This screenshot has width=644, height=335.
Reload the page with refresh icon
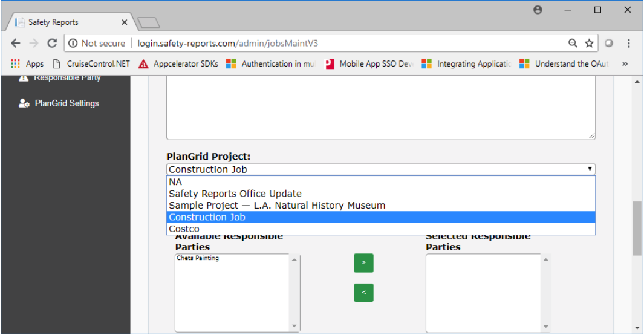point(52,43)
